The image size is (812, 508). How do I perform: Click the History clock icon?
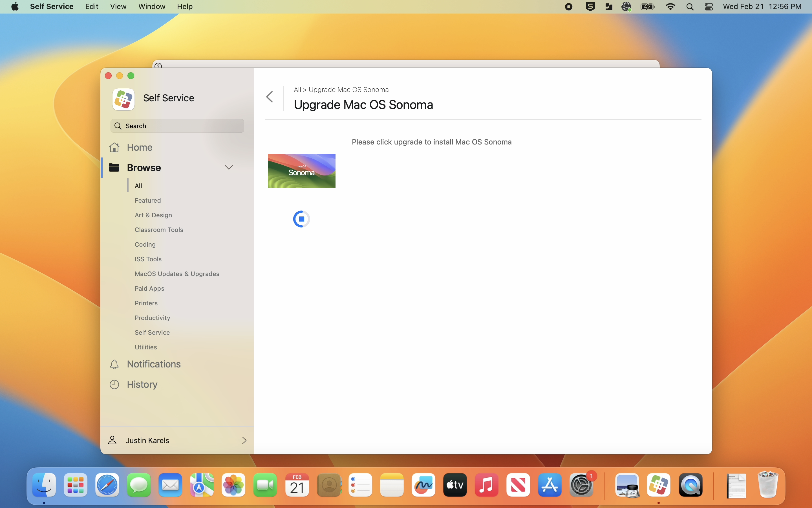click(114, 384)
